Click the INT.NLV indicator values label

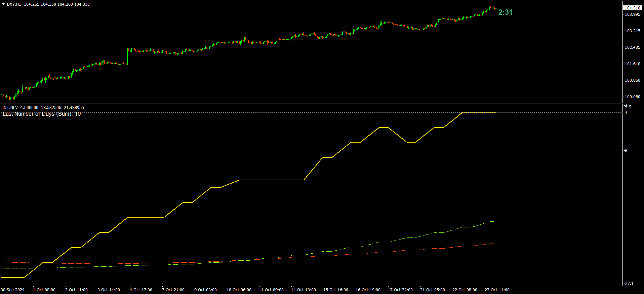tap(43, 108)
